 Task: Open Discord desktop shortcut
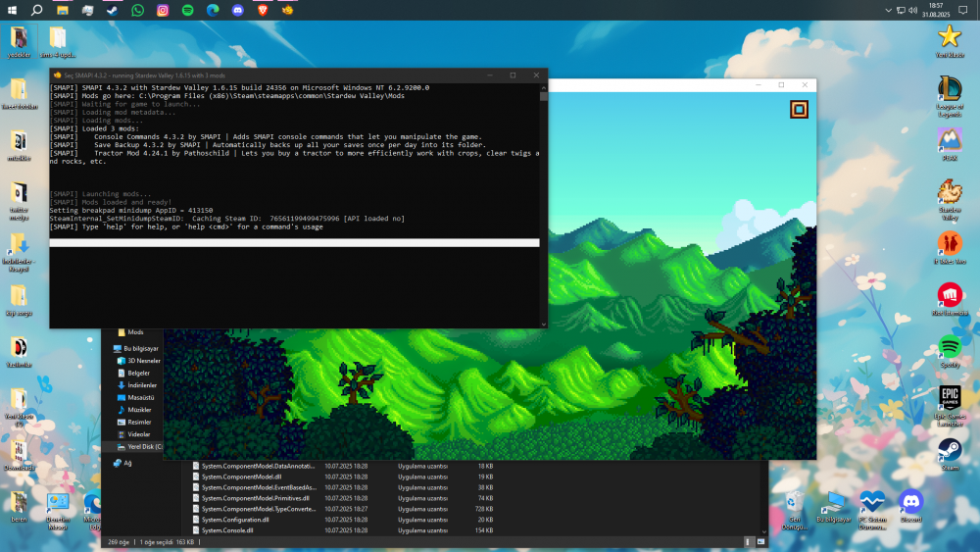[911, 506]
